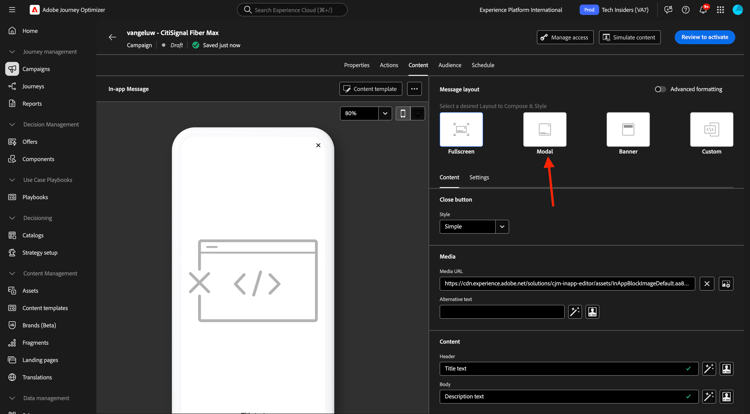
Task: Switch to the Schedule tab
Action: tap(483, 65)
